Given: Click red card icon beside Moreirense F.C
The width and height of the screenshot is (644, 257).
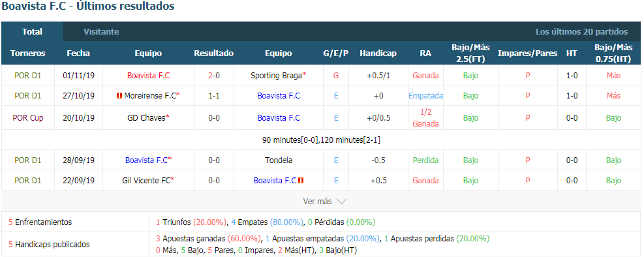Looking at the screenshot, I should tap(119, 96).
